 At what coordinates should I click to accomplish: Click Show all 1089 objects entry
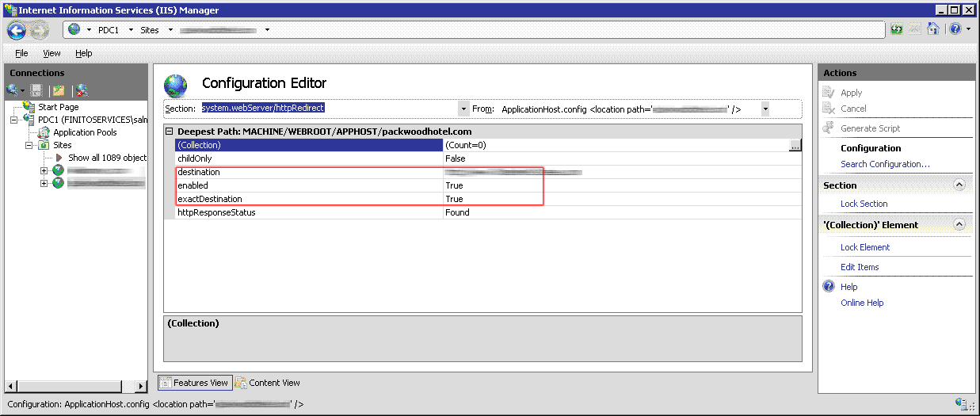coord(107,158)
